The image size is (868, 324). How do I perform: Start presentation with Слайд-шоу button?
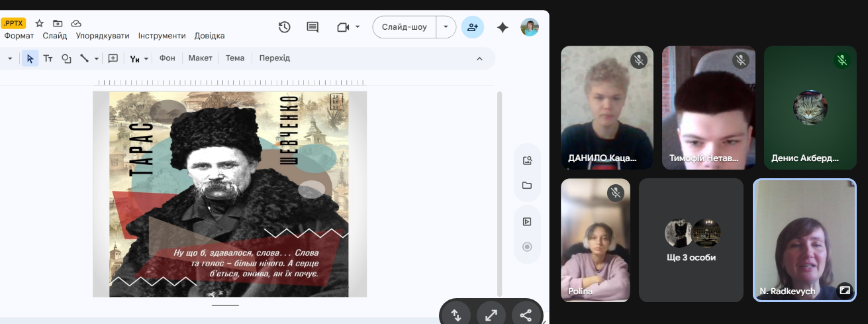[405, 27]
